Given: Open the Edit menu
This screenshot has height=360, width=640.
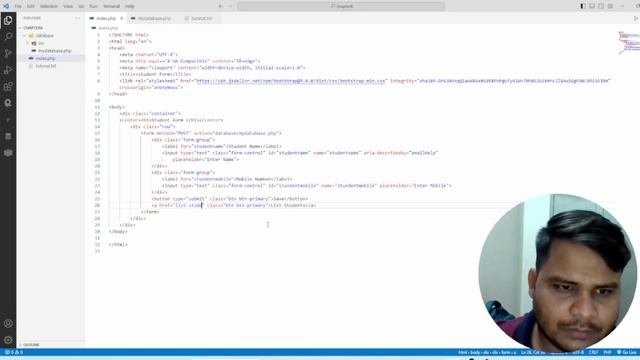Looking at the screenshot, I should tap(31, 6).
